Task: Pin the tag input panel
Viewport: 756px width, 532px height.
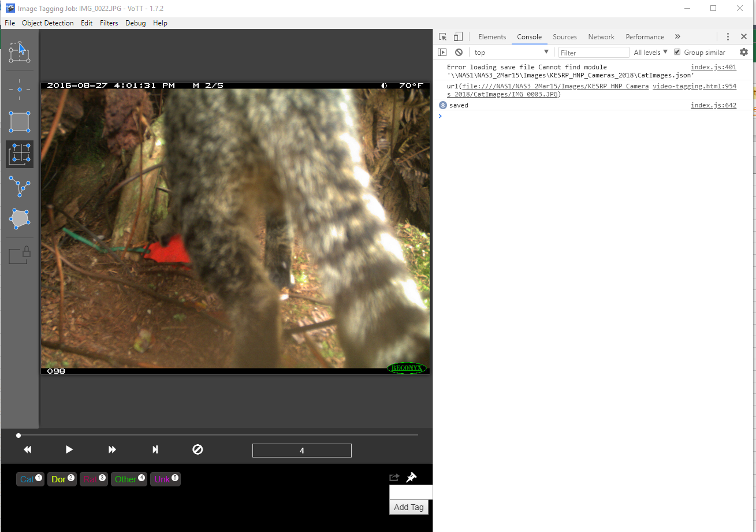Action: pos(411,477)
